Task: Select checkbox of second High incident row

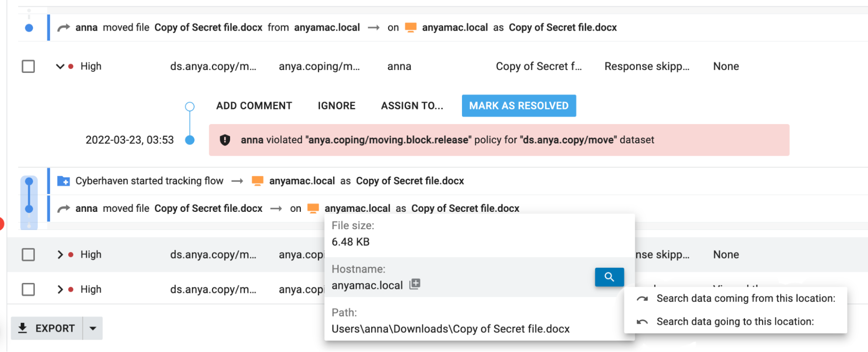Action: tap(28, 254)
